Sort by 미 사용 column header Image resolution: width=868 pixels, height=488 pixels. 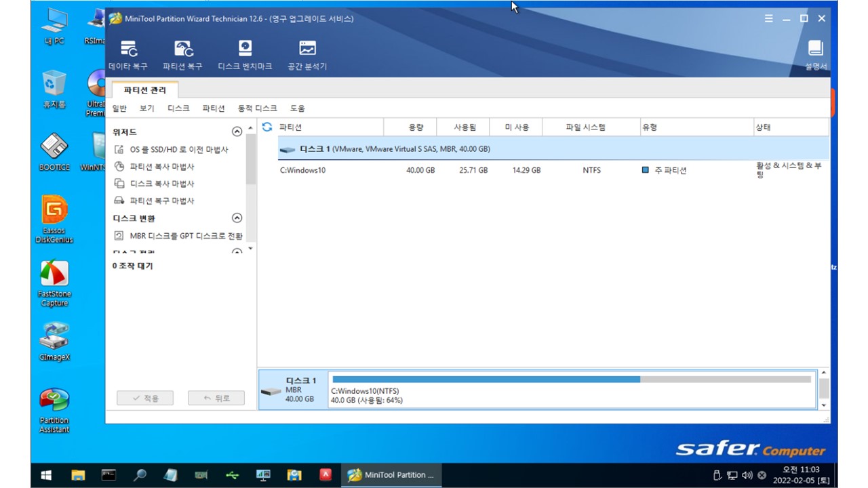(x=517, y=127)
